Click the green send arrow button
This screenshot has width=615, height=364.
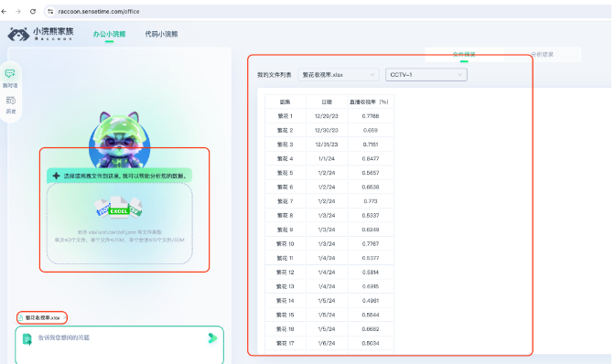point(212,337)
